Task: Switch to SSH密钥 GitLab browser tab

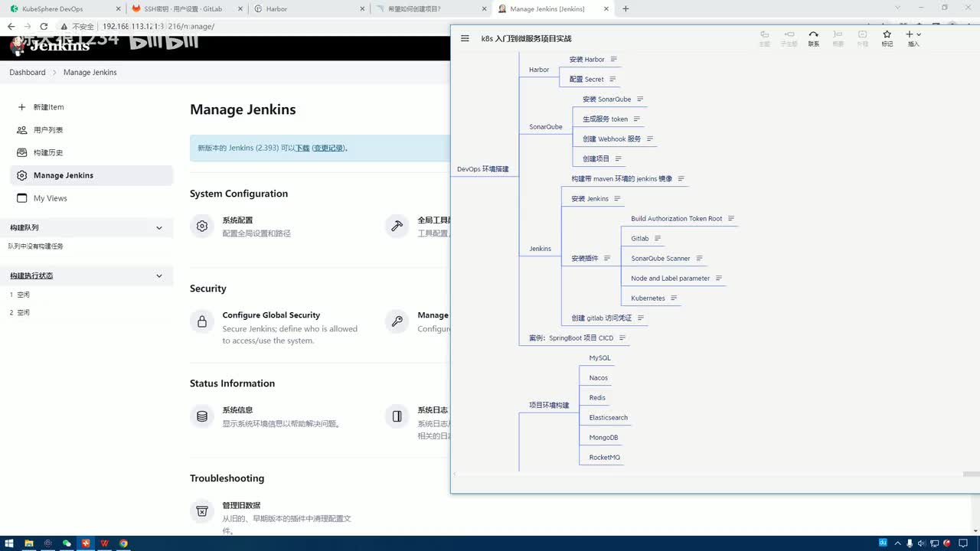Action: [x=188, y=8]
